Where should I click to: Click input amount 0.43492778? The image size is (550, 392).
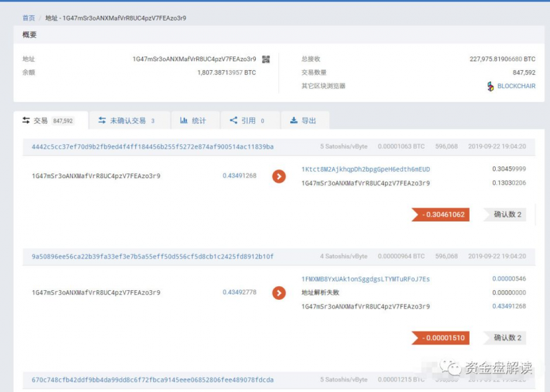tap(239, 292)
